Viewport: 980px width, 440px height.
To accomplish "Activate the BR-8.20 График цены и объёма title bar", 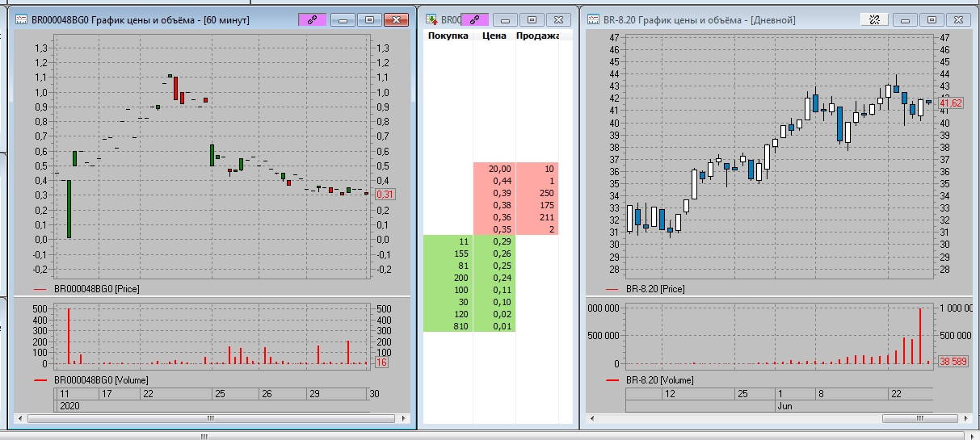I will 699,19.
